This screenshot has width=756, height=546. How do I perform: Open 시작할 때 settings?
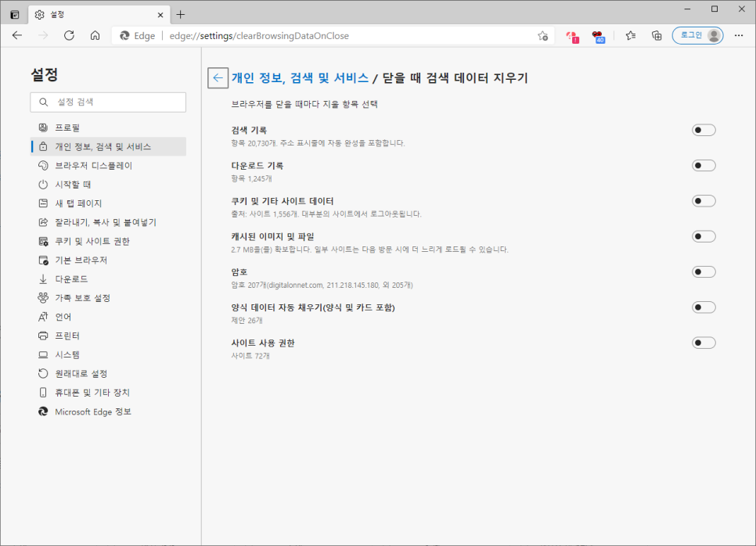[108, 184]
